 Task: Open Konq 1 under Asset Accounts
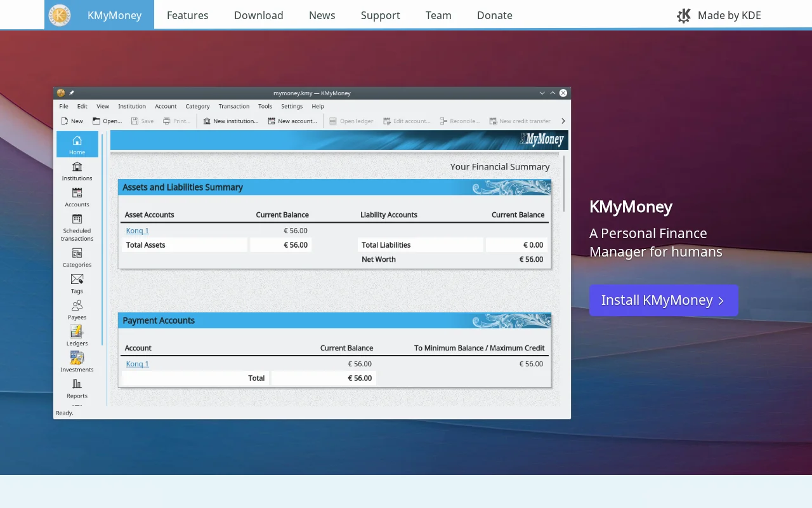click(x=137, y=231)
